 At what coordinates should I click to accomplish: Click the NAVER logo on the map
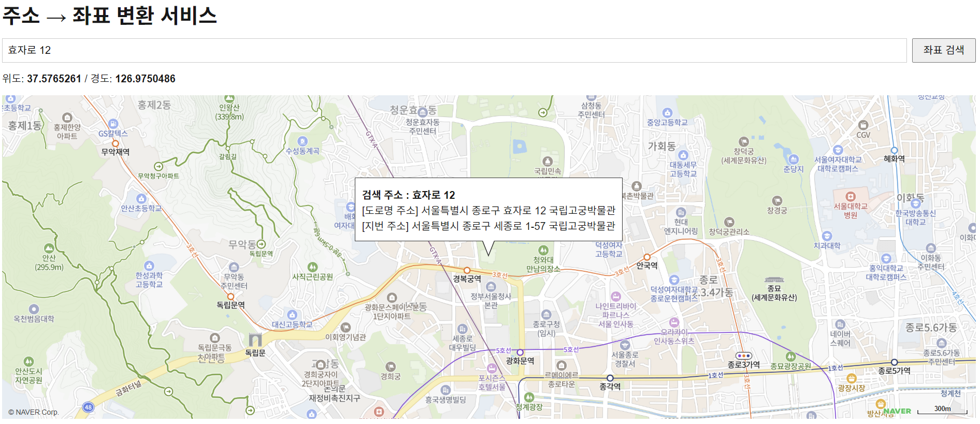[897, 412]
